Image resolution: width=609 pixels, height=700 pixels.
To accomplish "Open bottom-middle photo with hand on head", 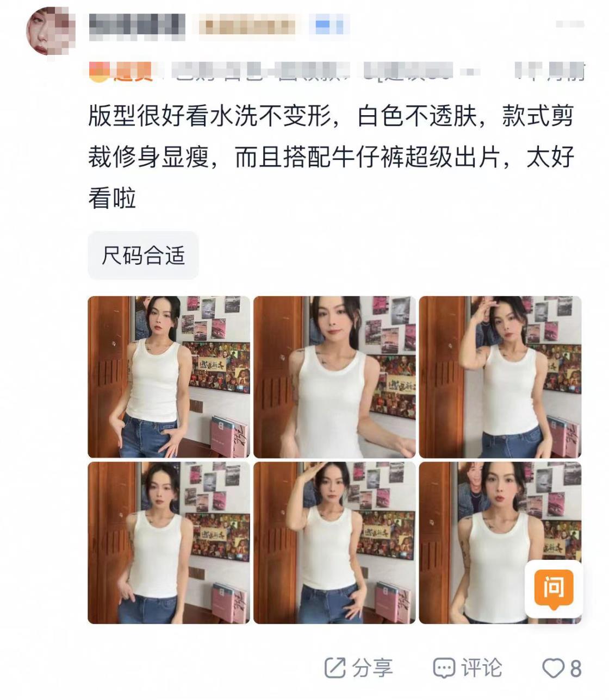I will point(334,543).
